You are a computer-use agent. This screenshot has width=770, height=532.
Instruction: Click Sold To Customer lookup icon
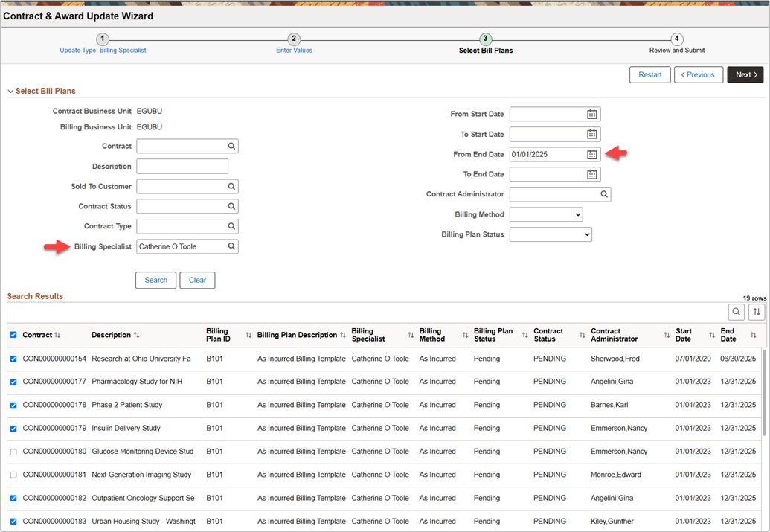231,187
